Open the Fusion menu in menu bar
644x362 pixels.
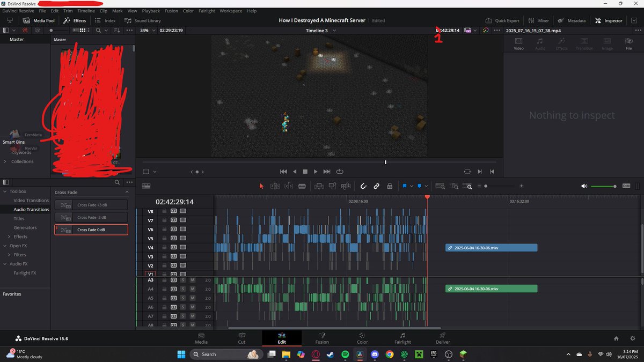coord(171,11)
